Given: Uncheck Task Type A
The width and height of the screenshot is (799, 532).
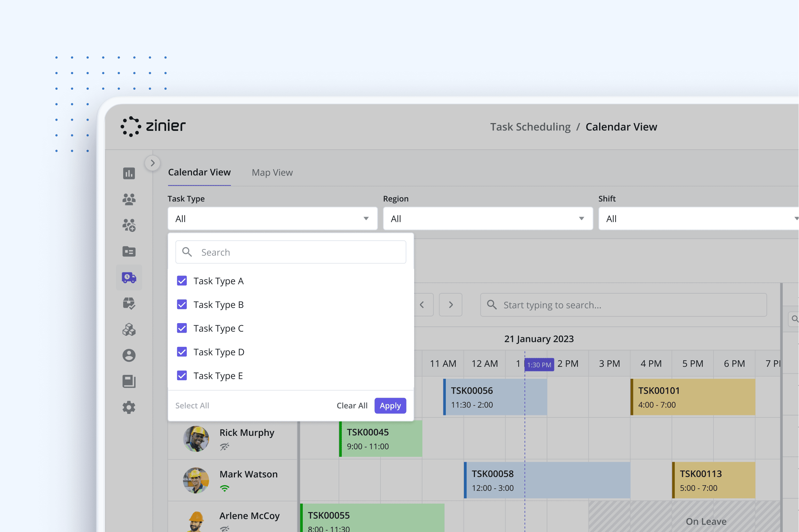Looking at the screenshot, I should pyautogui.click(x=182, y=281).
